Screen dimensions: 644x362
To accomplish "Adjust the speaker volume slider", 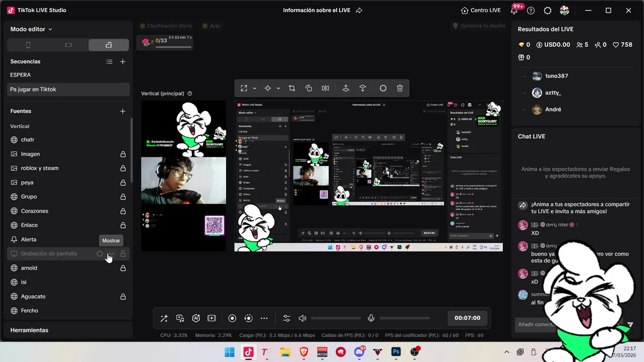I will point(336,318).
